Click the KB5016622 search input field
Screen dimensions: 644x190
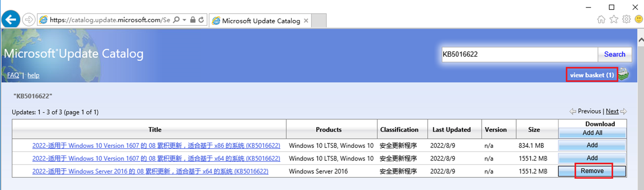519,54
